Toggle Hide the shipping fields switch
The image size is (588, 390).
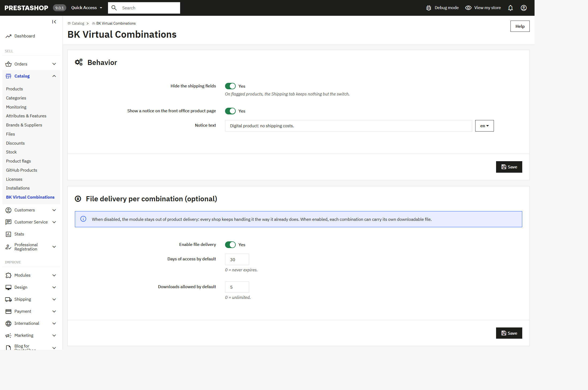pos(230,86)
